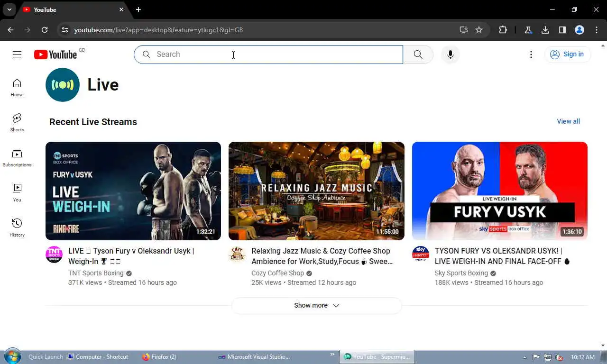The image size is (607, 364).
Task: Open the TNT Sports Fury v Usyk weigh-in thumbnail
Action: pos(133,191)
